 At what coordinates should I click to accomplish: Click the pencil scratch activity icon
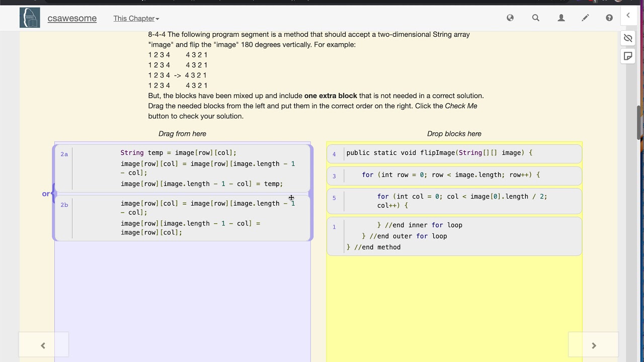585,18
